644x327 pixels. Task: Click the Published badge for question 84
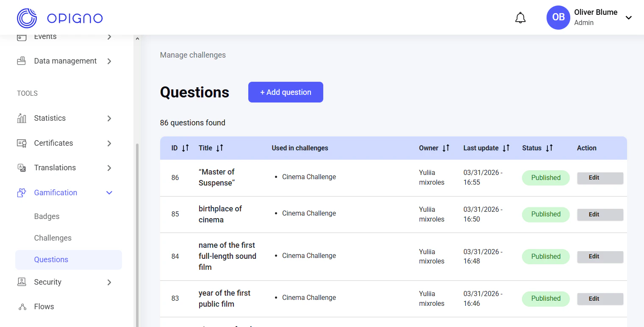[546, 257]
